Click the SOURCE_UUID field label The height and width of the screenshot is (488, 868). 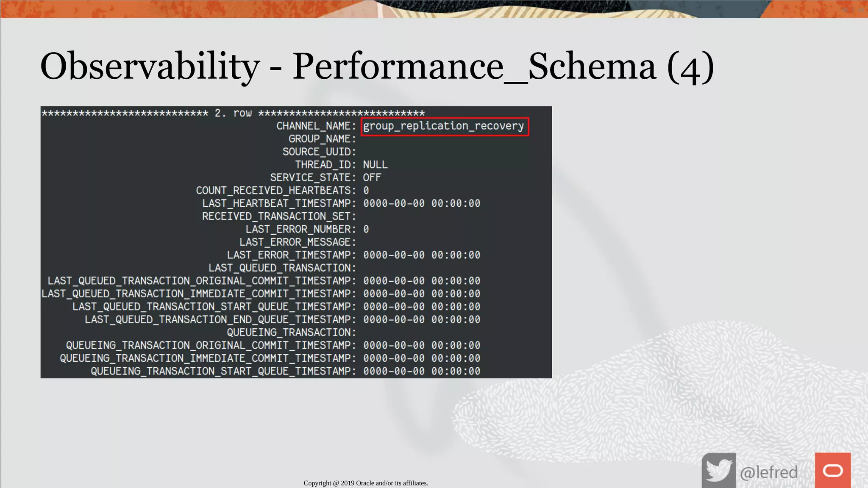(x=320, y=152)
